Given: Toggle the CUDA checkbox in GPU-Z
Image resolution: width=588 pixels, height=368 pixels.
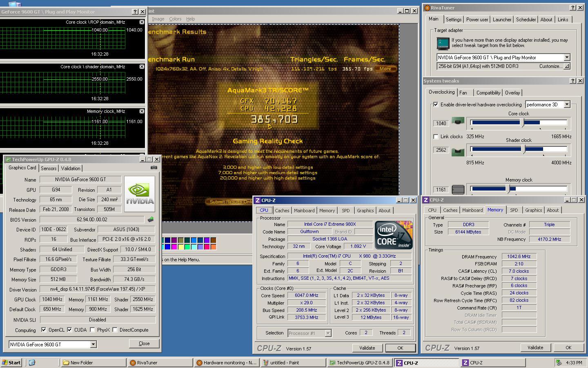Looking at the screenshot, I should (x=69, y=330).
